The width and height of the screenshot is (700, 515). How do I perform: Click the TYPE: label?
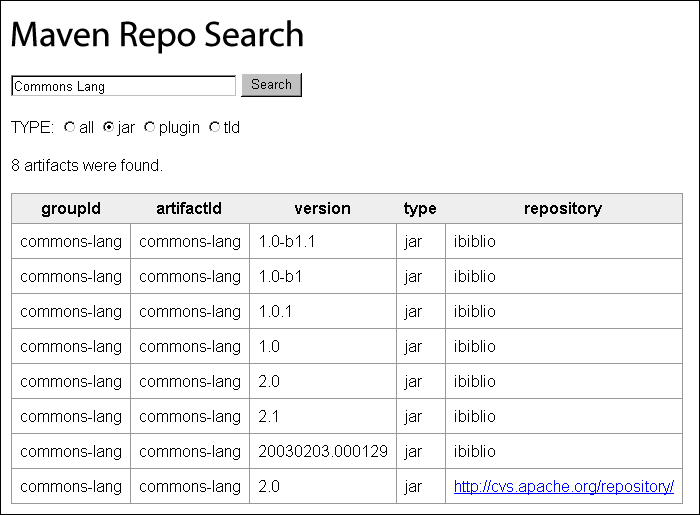[x=32, y=127]
